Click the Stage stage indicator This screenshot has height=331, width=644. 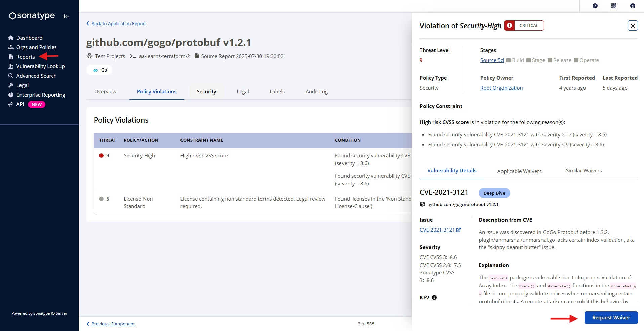tap(536, 60)
